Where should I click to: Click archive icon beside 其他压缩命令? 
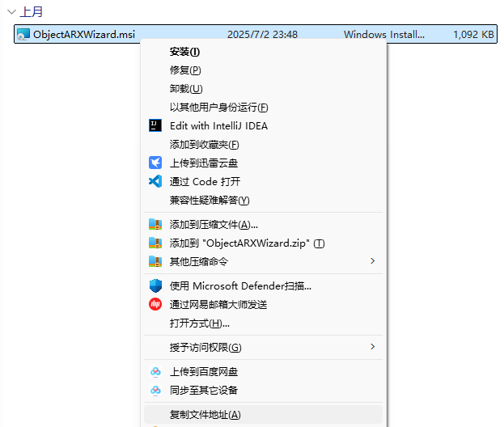155,261
